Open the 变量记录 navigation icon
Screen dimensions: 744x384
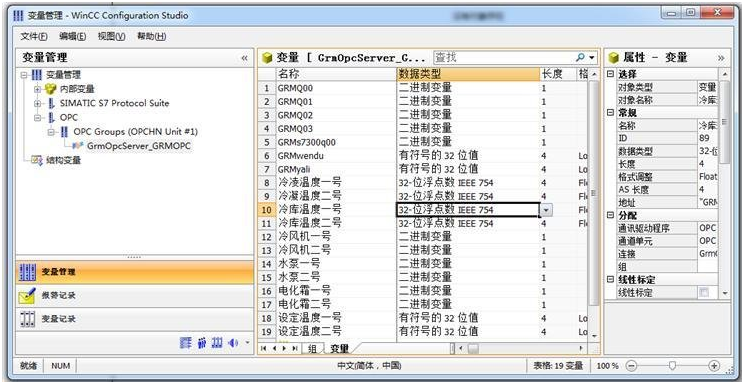28,318
